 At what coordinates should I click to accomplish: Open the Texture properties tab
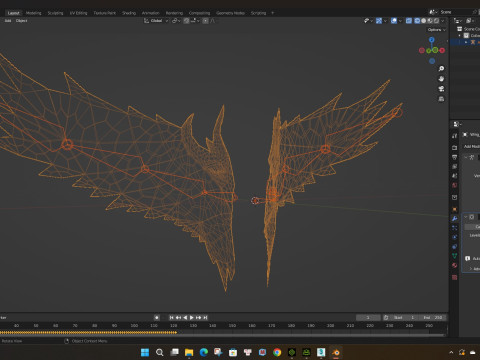[x=454, y=277]
